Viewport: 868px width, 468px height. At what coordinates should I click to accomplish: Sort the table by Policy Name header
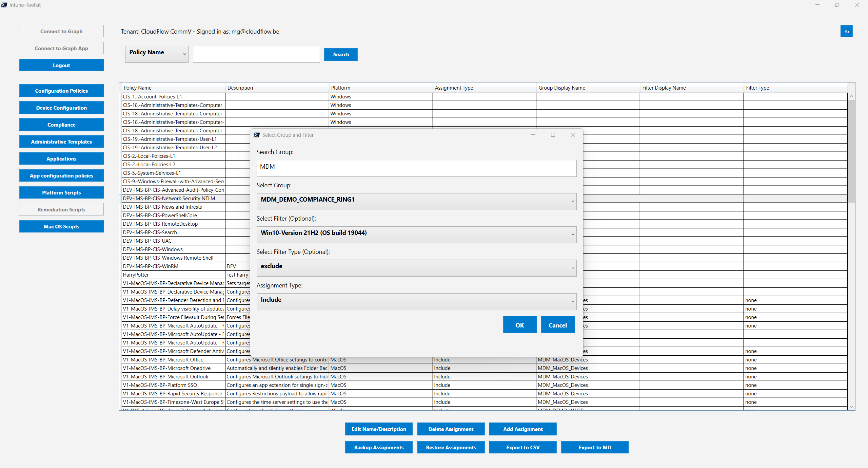137,88
